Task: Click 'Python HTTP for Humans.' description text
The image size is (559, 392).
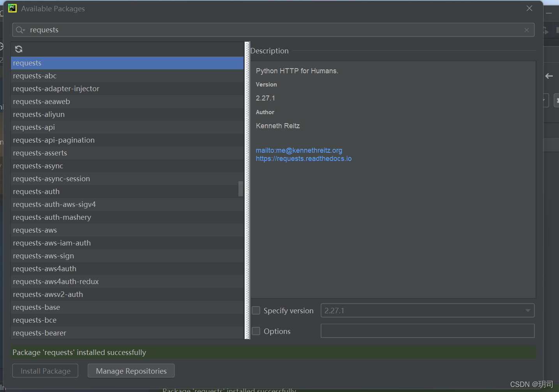Action: coord(297,71)
